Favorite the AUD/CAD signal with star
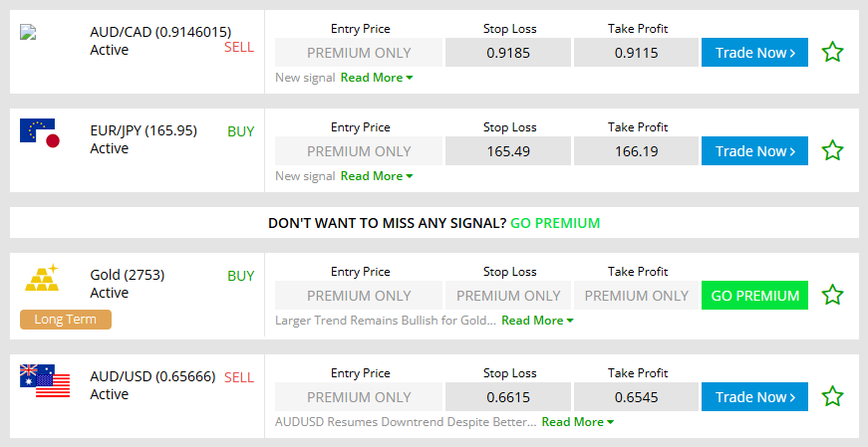Image resolution: width=868 pixels, height=447 pixels. tap(832, 52)
